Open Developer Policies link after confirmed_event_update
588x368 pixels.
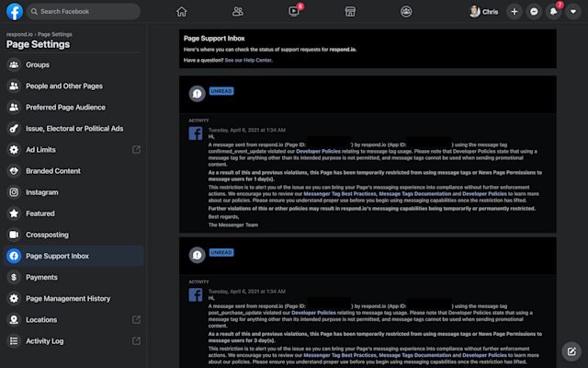coord(319,151)
